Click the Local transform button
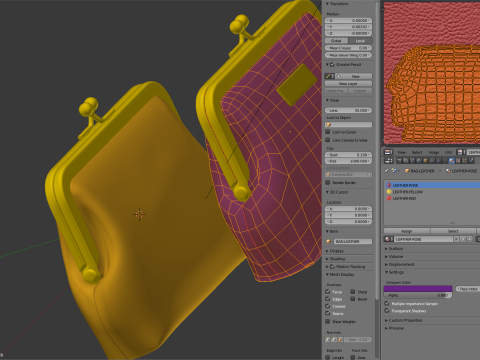Viewport: 480px width, 360px height. pos(360,41)
